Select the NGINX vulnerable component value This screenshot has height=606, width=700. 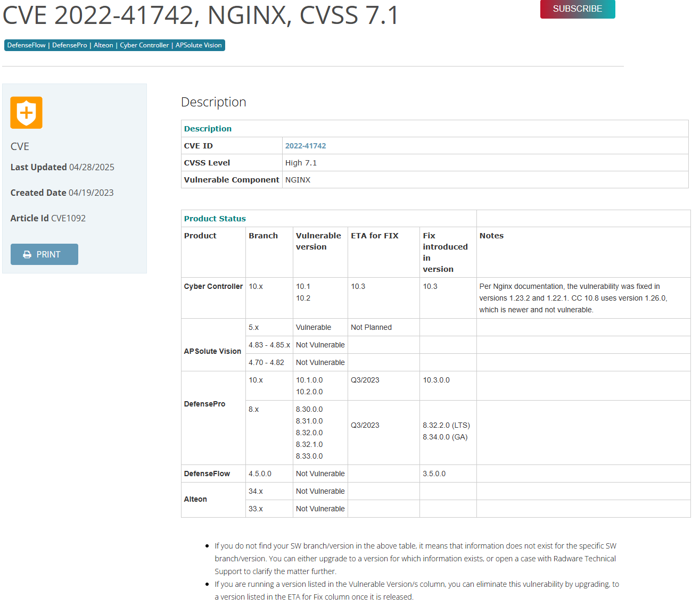pos(298,180)
